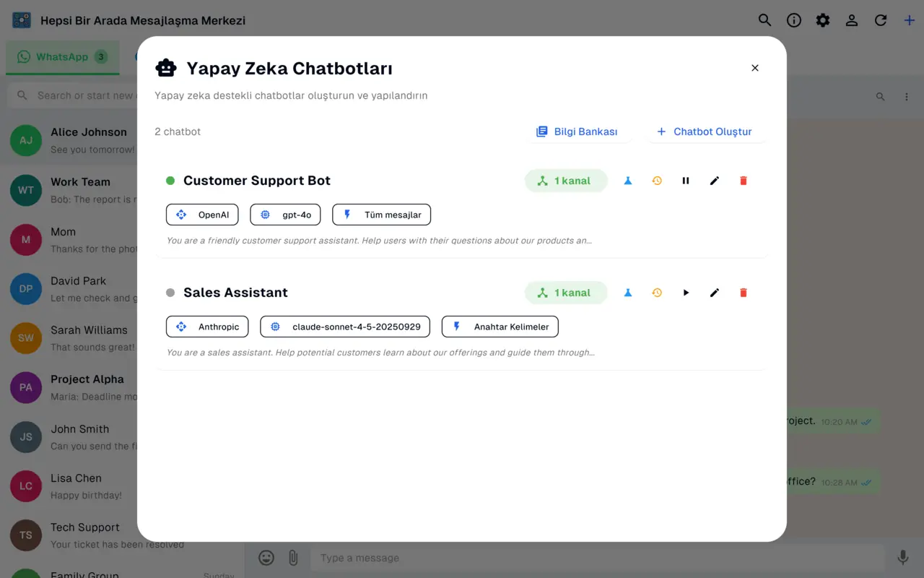Open Sales Assistant conversation history
Screen dimensions: 924x578
pyautogui.click(x=657, y=293)
